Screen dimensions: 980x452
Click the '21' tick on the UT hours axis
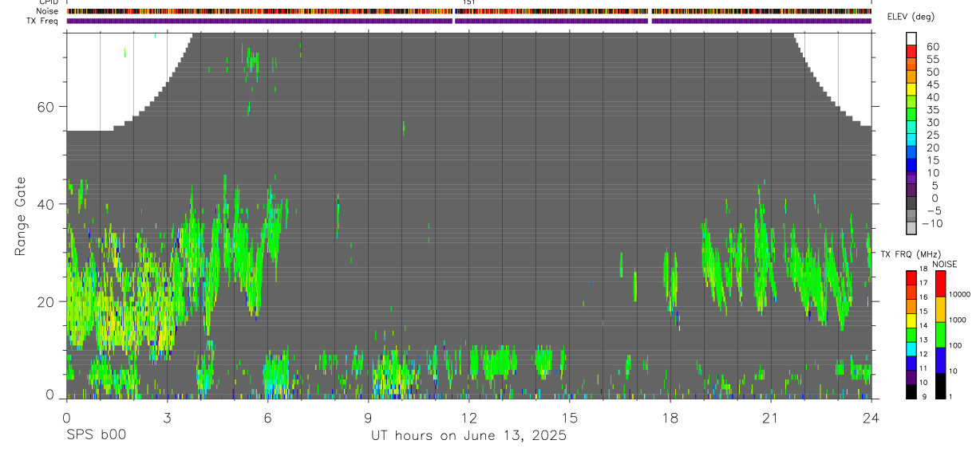click(x=770, y=418)
